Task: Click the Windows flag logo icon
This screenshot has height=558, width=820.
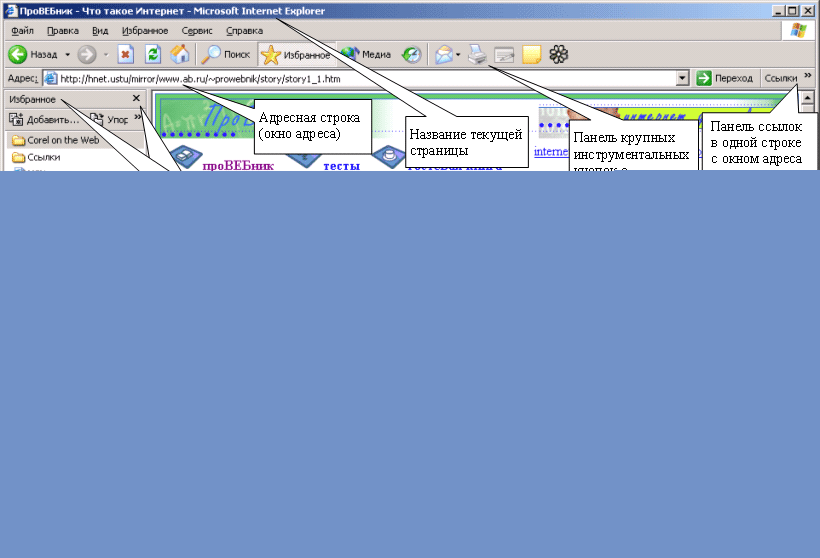Action: coord(799,31)
